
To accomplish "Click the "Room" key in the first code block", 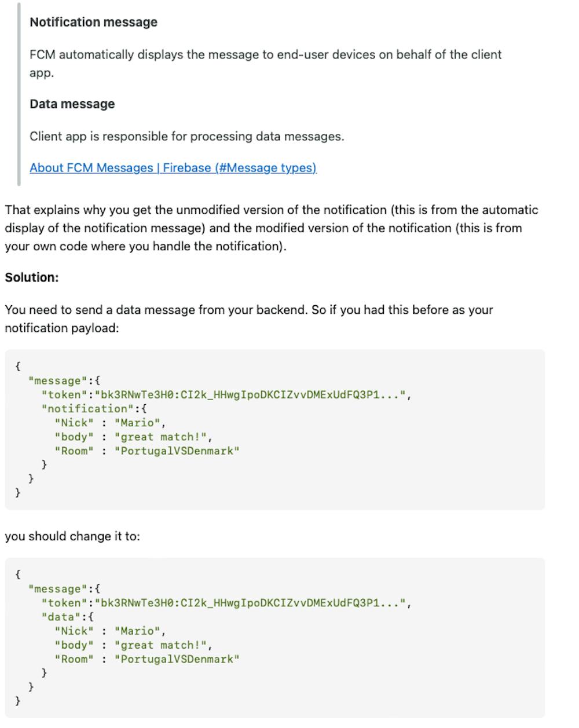I will pyautogui.click(x=74, y=451).
